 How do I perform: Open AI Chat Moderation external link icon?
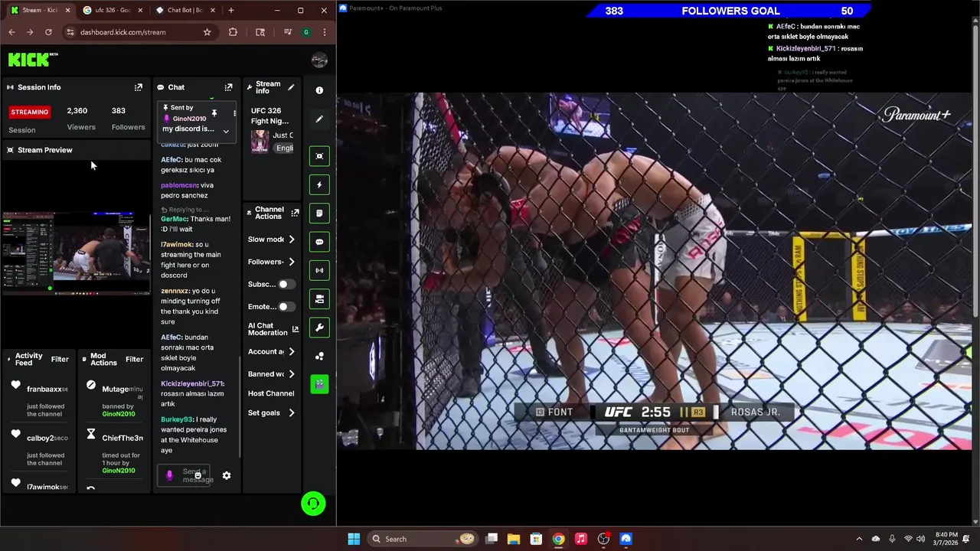(x=295, y=329)
